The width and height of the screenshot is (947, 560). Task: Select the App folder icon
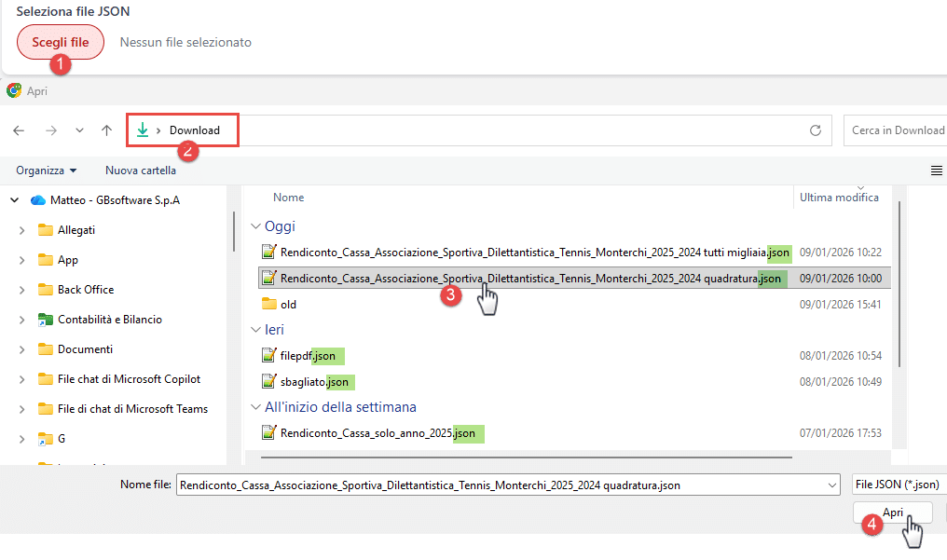[46, 259]
